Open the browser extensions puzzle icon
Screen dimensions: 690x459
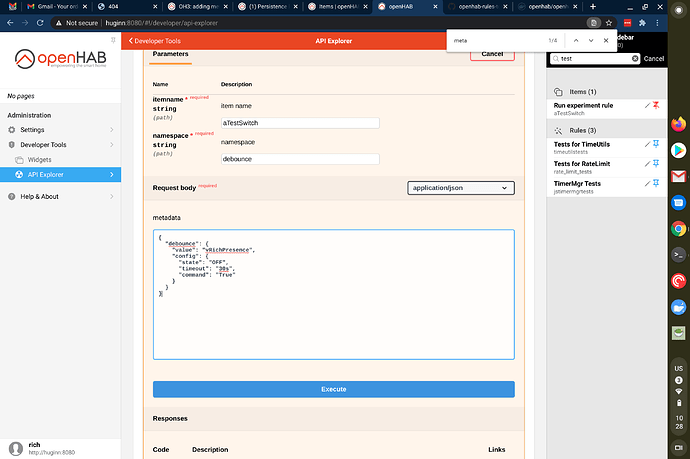(642, 23)
